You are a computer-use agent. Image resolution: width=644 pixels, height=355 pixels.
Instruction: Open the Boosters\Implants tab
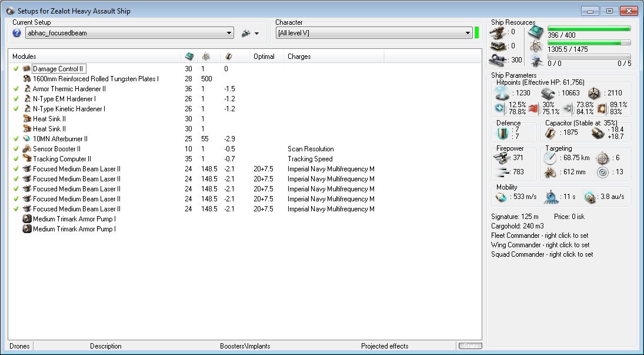tap(245, 346)
